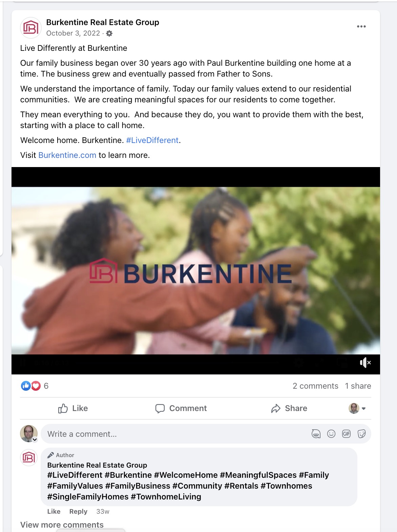Click the blue thumbs-up reaction icon

(x=26, y=386)
